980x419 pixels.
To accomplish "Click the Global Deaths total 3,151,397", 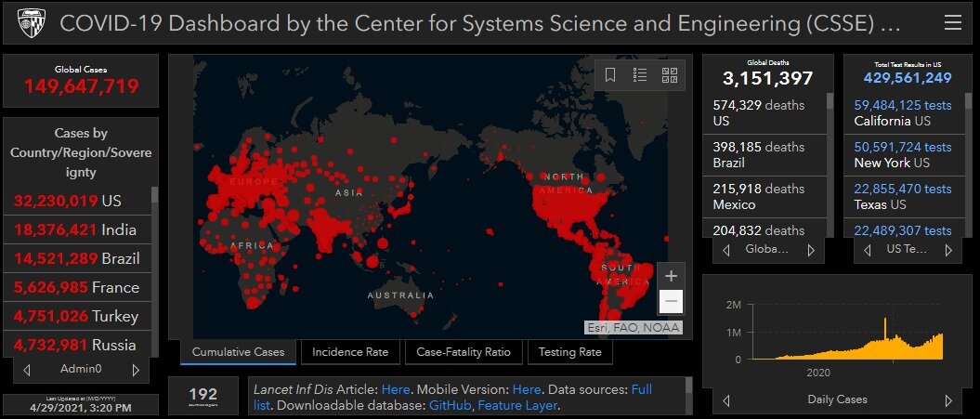I will 767,78.
